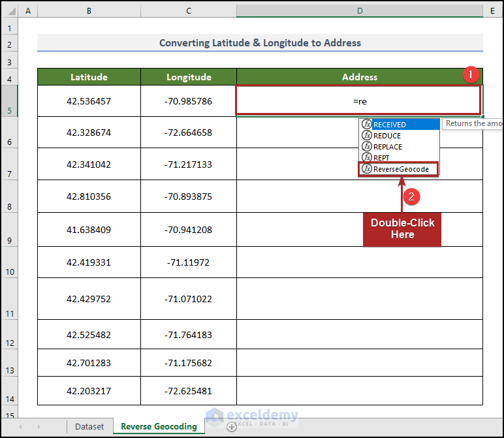The image size is (504, 438).
Task: Select latitude cell 42.419331
Action: pos(89,262)
